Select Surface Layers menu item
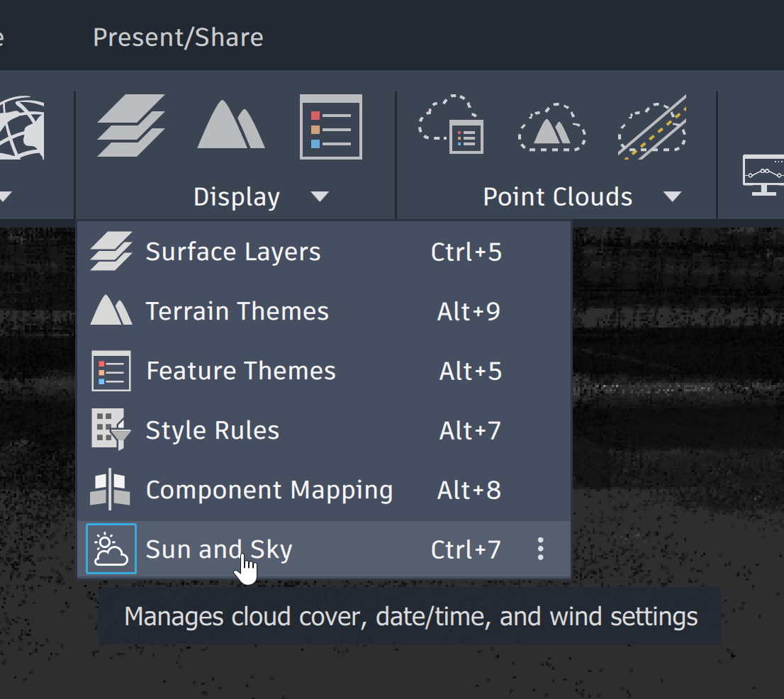Viewport: 784px width, 699px height. tap(233, 252)
